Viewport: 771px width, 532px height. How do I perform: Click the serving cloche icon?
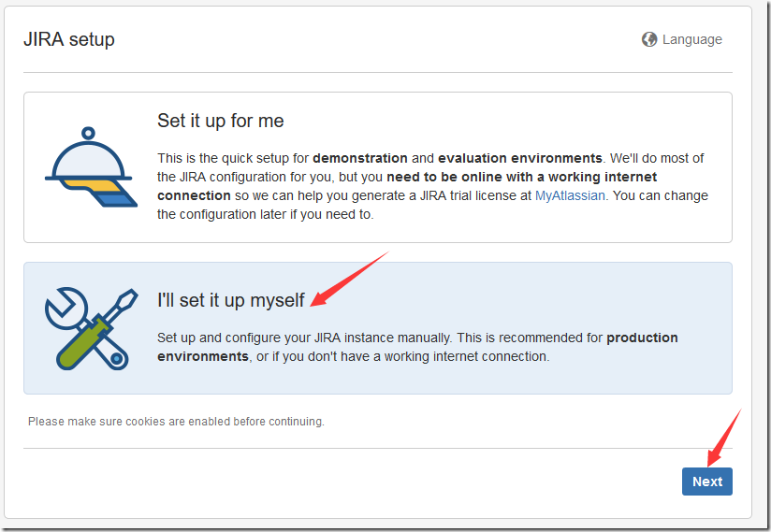[91, 167]
